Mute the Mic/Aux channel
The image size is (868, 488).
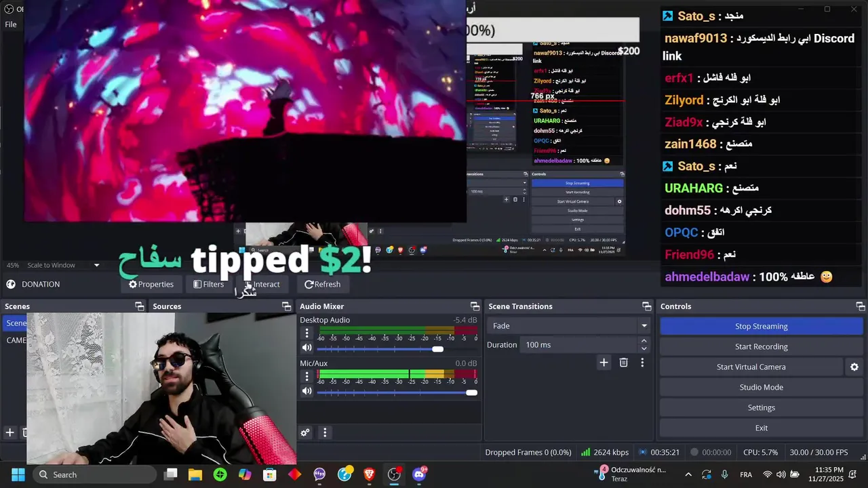[307, 391]
